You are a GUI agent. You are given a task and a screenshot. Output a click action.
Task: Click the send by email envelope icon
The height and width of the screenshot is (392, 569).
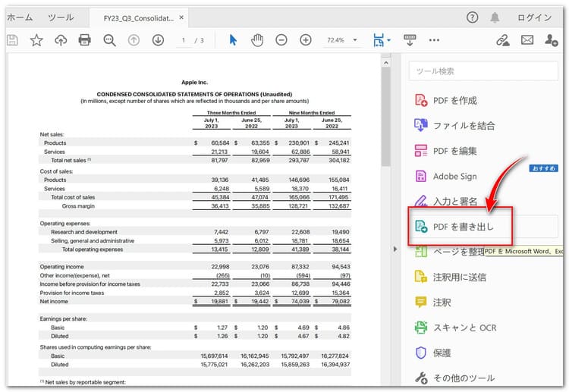pyautogui.click(x=527, y=39)
